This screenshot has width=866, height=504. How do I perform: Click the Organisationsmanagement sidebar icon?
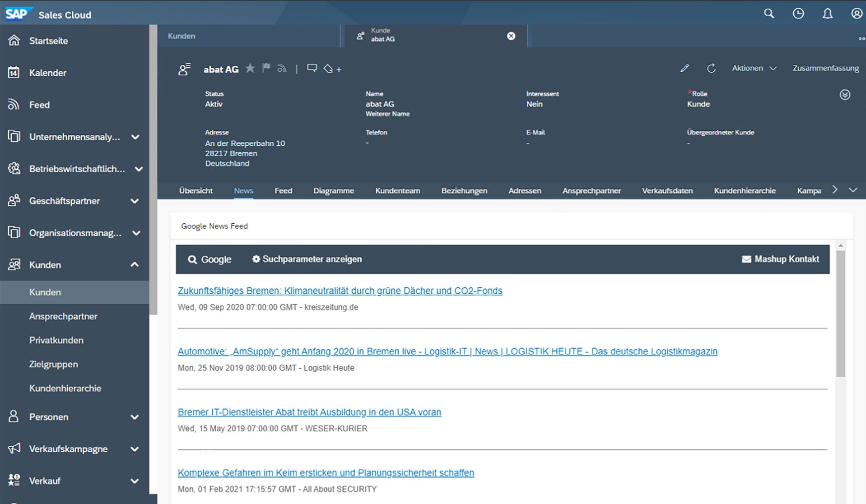(14, 232)
